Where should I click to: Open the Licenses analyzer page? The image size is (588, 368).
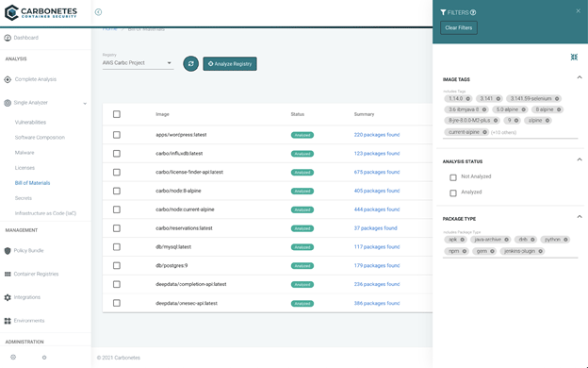24,168
